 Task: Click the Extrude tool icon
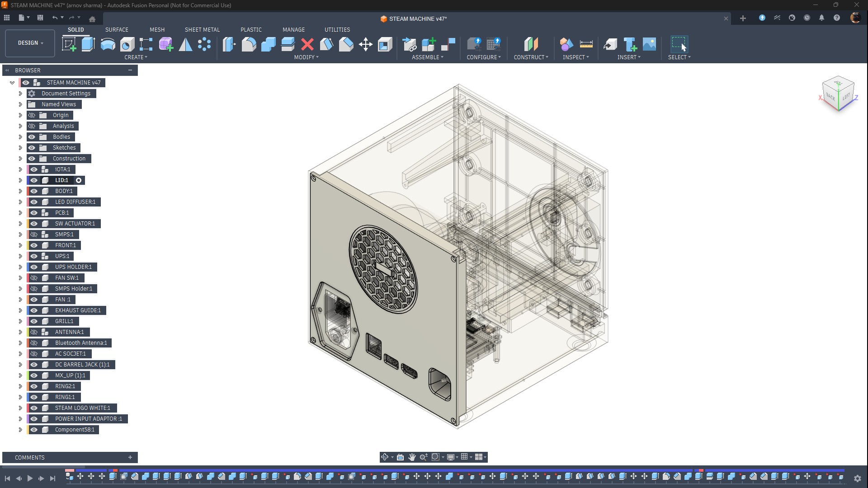point(88,44)
